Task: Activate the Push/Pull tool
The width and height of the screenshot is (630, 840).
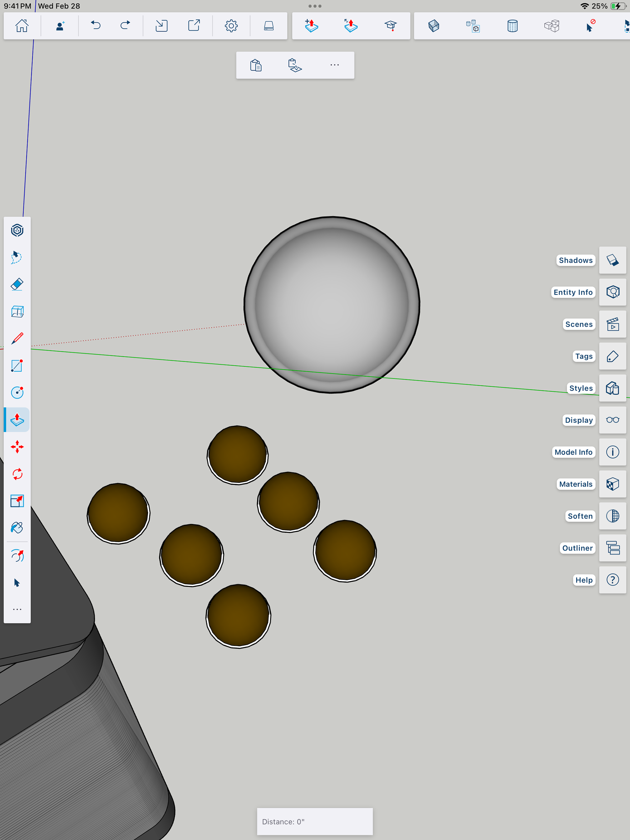Action: click(17, 420)
